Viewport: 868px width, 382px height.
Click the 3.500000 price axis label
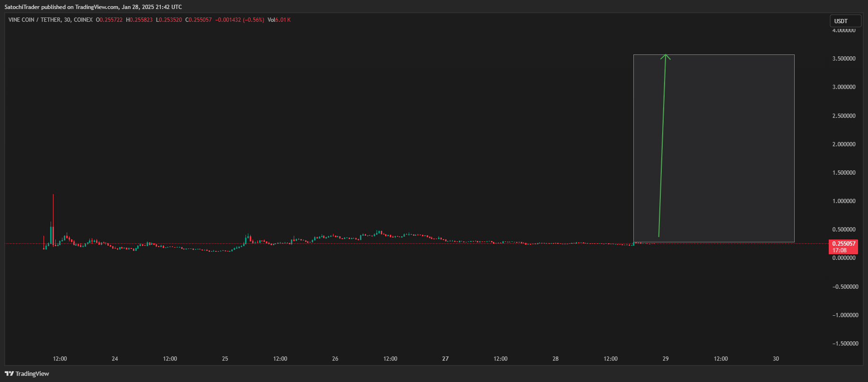coord(844,59)
